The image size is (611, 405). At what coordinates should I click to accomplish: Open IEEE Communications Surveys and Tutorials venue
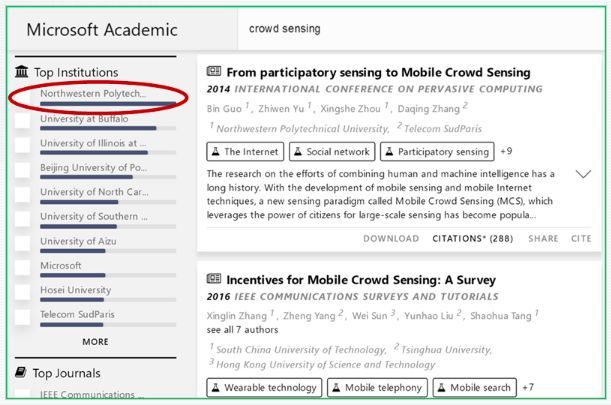coord(366,296)
